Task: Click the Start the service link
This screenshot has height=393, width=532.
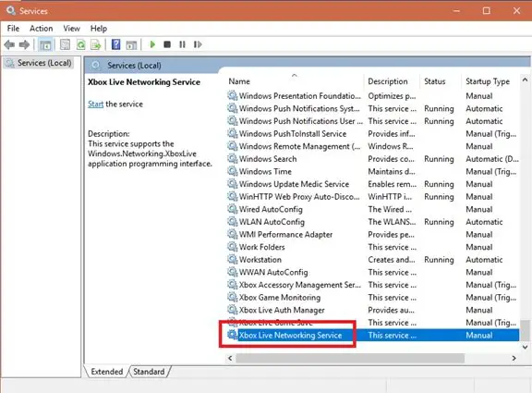Action: pos(95,104)
